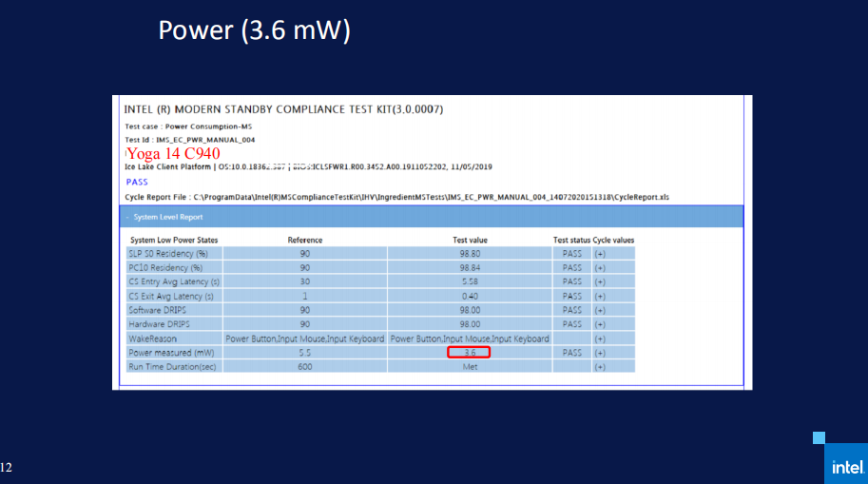The image size is (868, 484).
Task: Click the Test value column header
Action: tap(470, 241)
